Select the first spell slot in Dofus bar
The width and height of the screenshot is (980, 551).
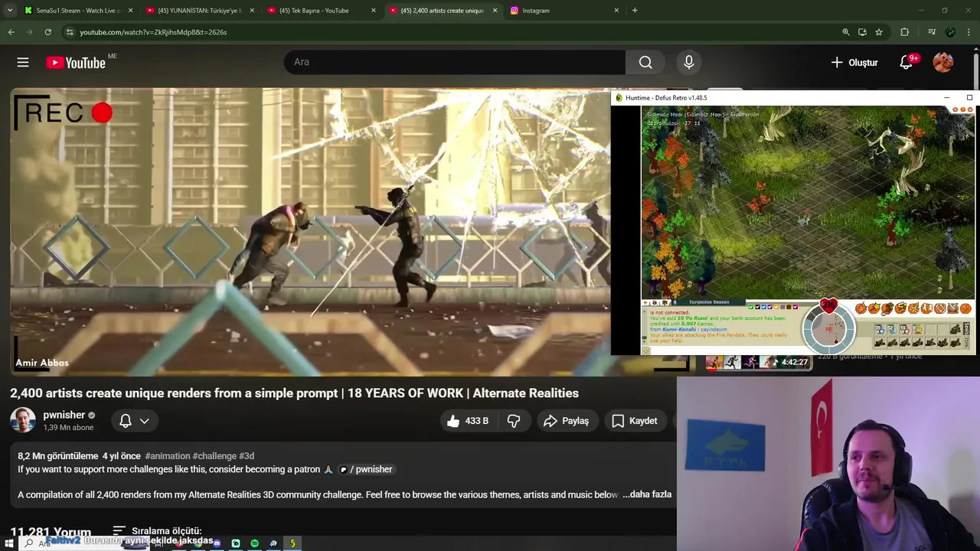point(880,329)
